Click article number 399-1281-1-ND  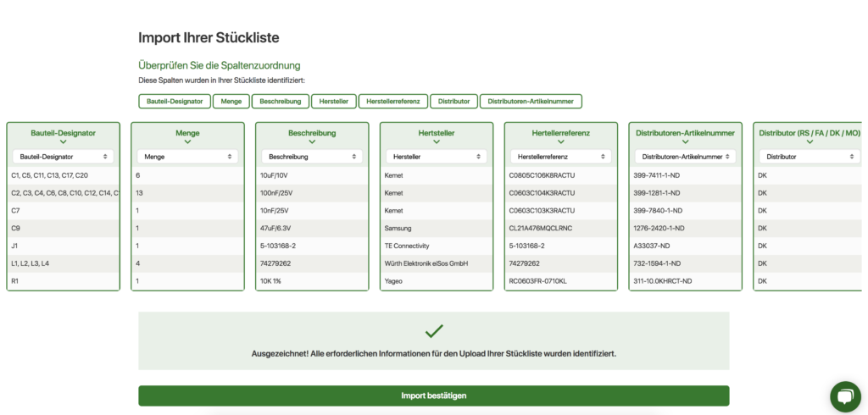pos(685,193)
